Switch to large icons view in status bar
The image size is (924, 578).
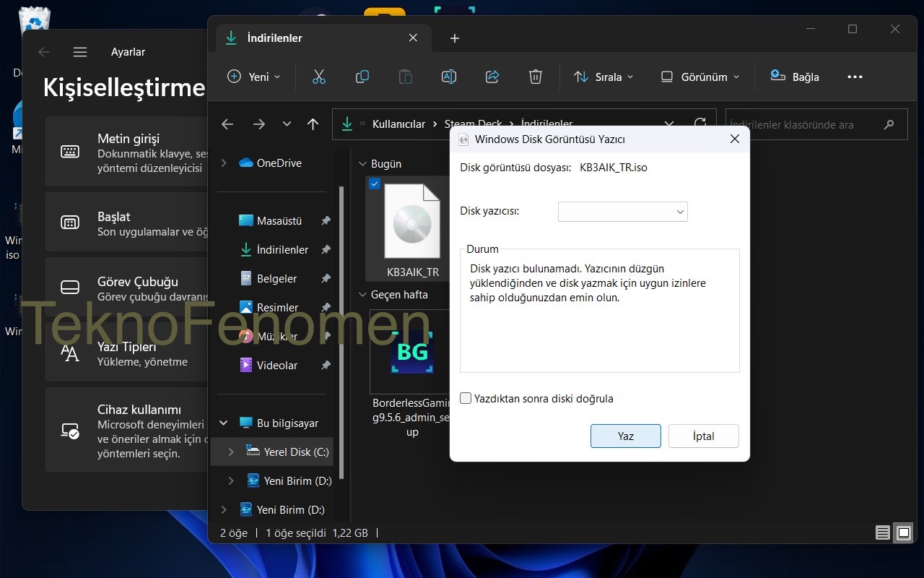[x=904, y=532]
